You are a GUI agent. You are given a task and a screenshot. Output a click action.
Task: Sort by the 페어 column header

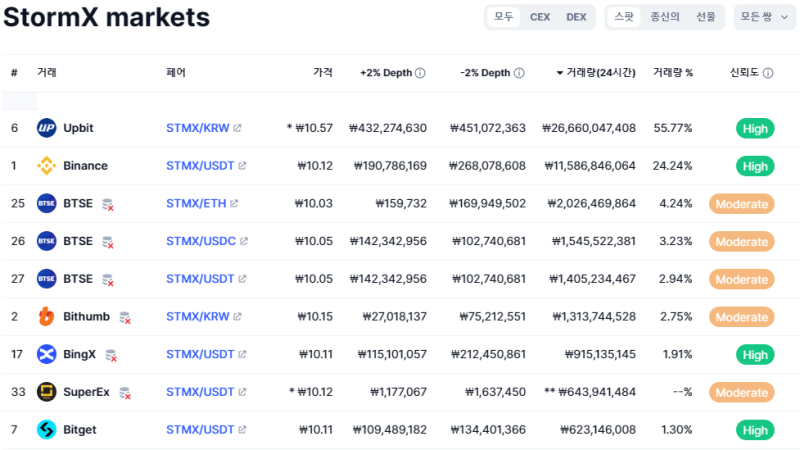(176, 73)
